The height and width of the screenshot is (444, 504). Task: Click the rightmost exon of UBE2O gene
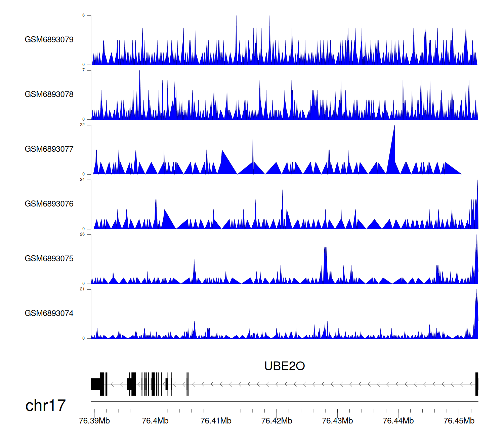(476, 384)
